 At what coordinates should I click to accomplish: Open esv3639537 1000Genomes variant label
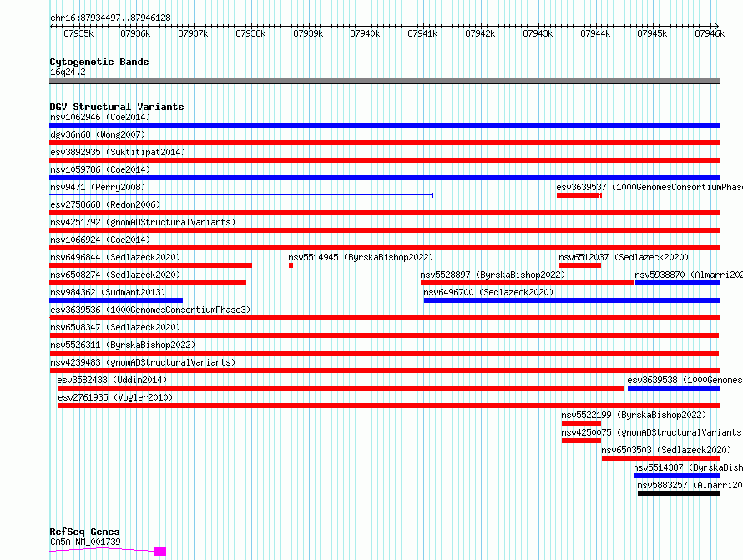[649, 187]
